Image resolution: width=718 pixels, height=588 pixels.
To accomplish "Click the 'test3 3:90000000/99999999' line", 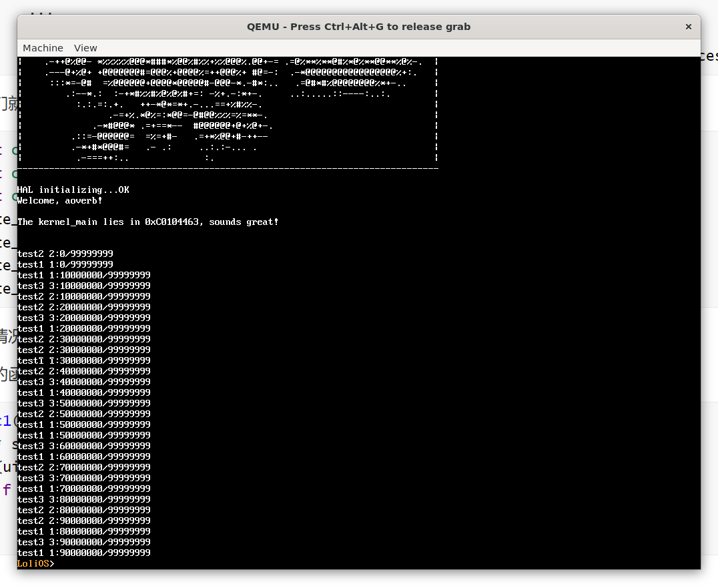I will click(84, 543).
